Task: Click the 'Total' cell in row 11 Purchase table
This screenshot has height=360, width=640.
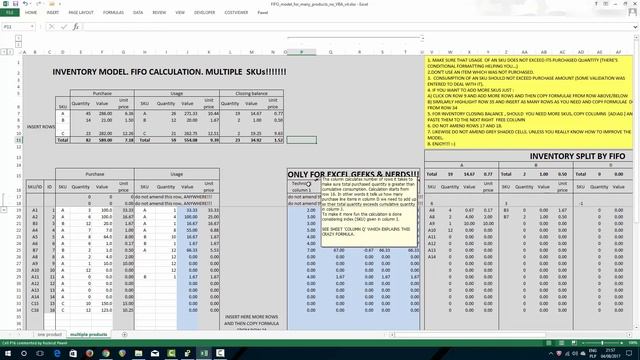Action: (x=62, y=140)
